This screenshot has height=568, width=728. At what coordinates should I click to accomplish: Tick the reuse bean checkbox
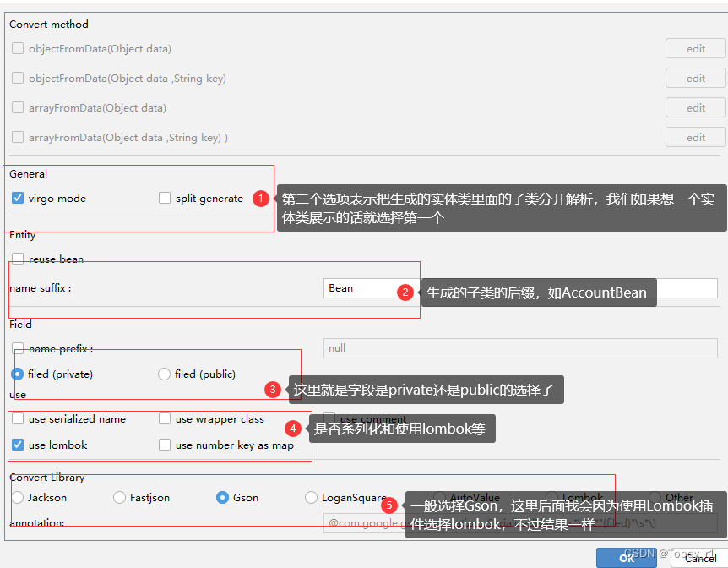(x=18, y=259)
